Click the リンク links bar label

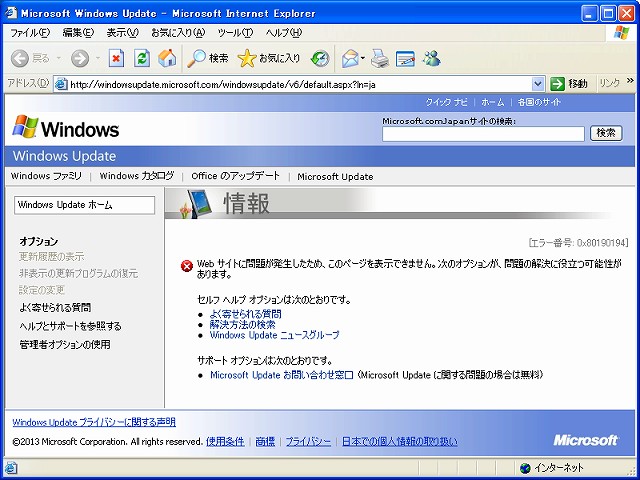[x=609, y=83]
